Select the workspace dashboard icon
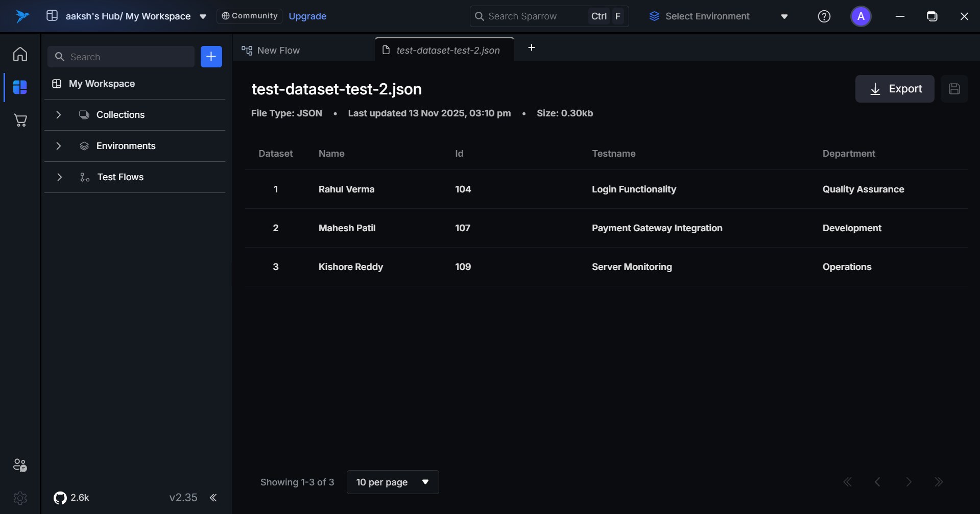Screen dimensions: 980x514 pos(20,87)
